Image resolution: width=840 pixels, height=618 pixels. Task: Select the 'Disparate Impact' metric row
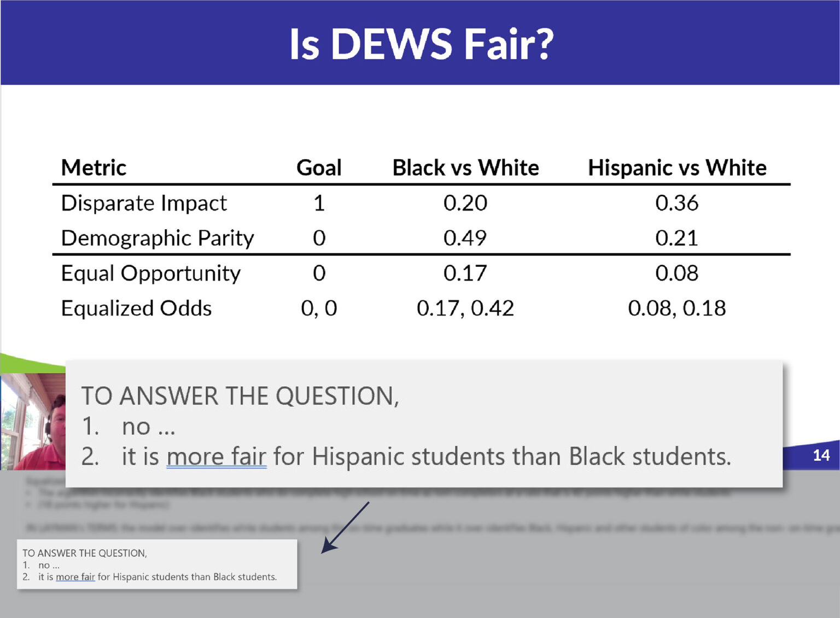pos(144,203)
